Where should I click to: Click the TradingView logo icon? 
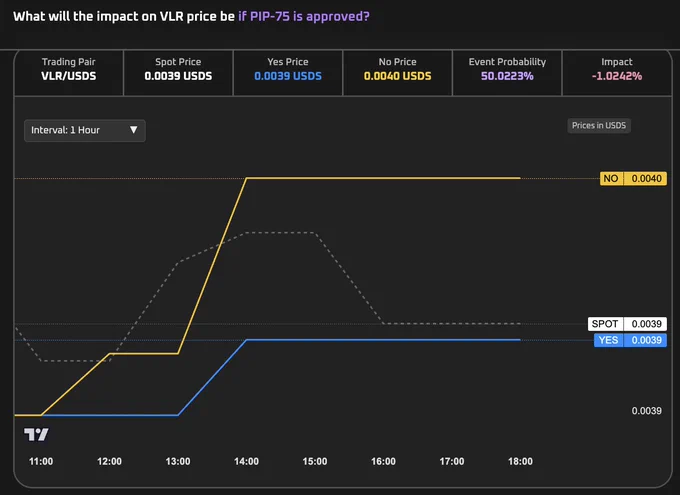(x=36, y=434)
